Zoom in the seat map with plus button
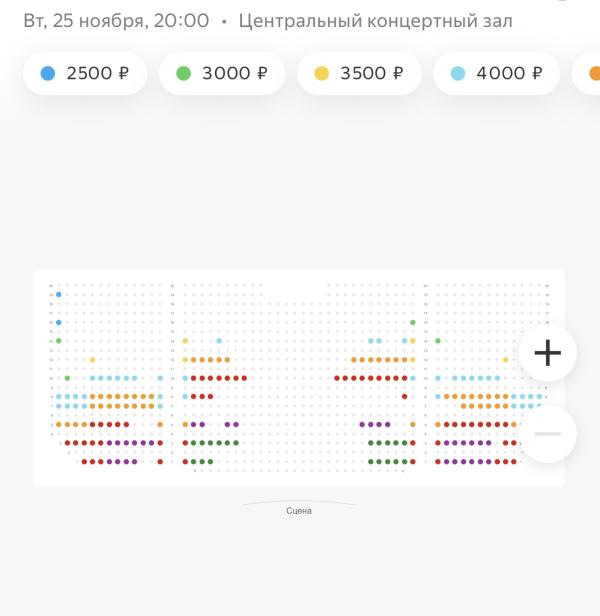The width and height of the screenshot is (600, 616). [547, 353]
